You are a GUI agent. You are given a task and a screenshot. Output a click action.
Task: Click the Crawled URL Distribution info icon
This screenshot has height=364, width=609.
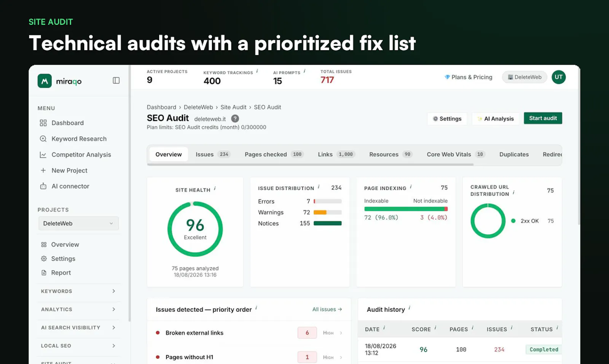[514, 193]
